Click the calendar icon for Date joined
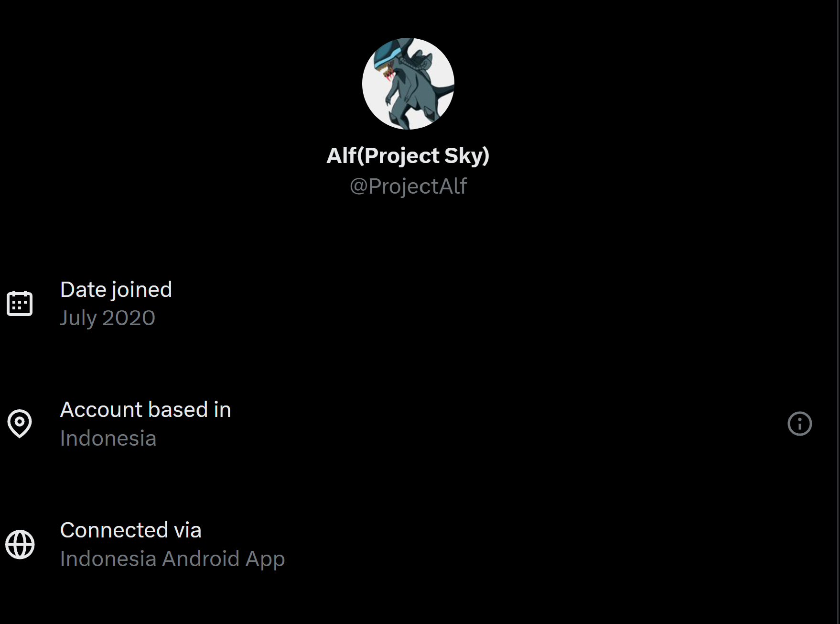Screen dimensions: 840x624 20,303
